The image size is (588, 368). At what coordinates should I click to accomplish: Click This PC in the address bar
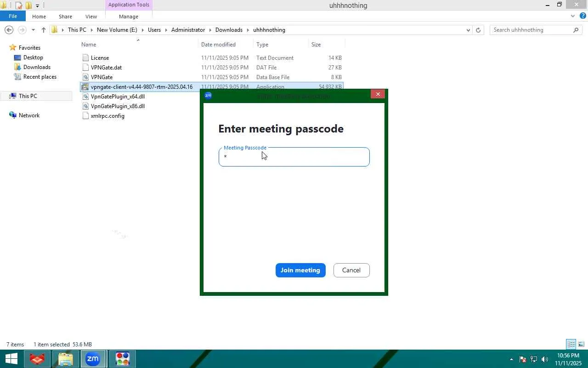pyautogui.click(x=77, y=30)
